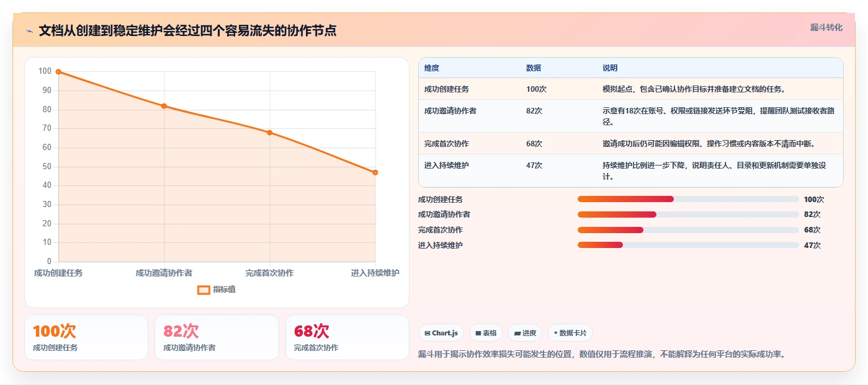Click the icon inside the Chart.js chip
Image resolution: width=868 pixels, height=385 pixels.
pos(427,333)
